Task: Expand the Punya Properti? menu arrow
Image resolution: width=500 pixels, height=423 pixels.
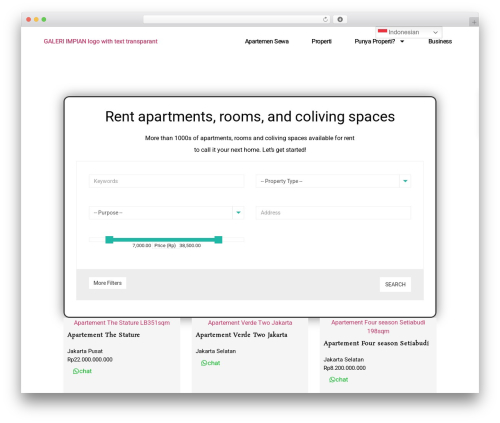Action: tap(402, 41)
